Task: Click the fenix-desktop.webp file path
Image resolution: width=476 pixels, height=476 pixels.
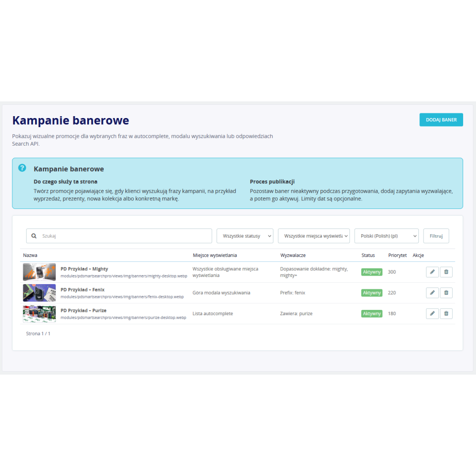Action: 122,297
